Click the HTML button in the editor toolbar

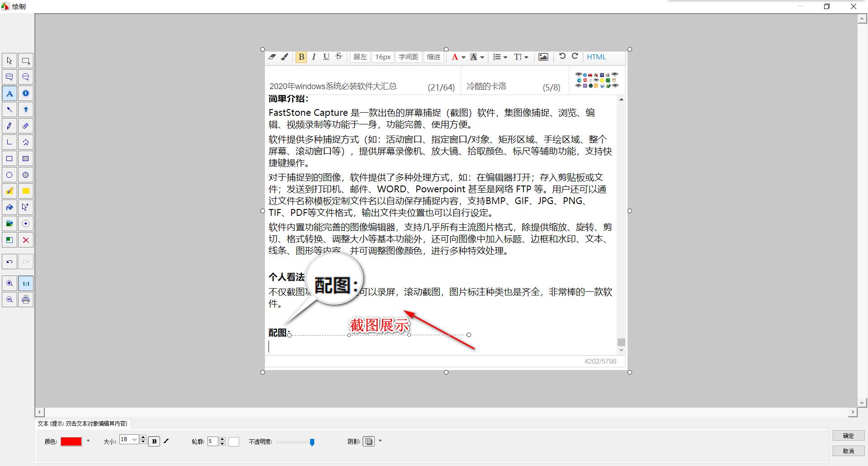[596, 57]
